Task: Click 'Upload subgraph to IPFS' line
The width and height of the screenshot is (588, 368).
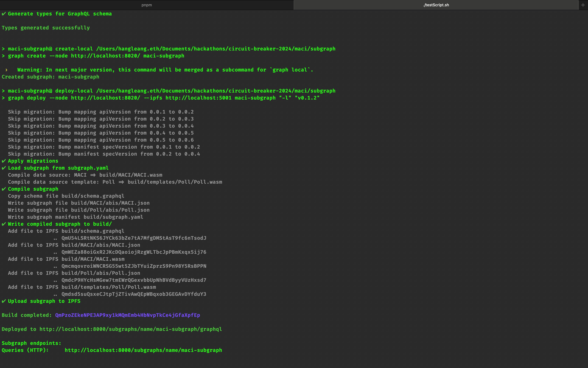Action: coord(41,301)
